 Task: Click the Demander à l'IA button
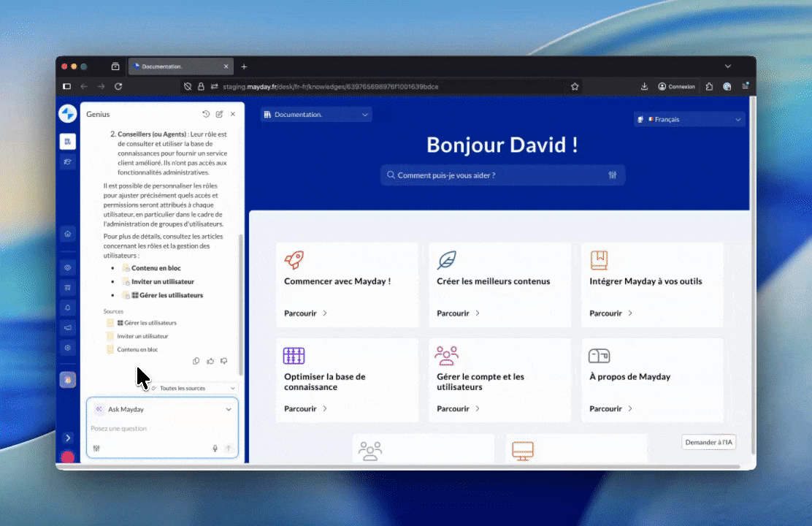(708, 443)
